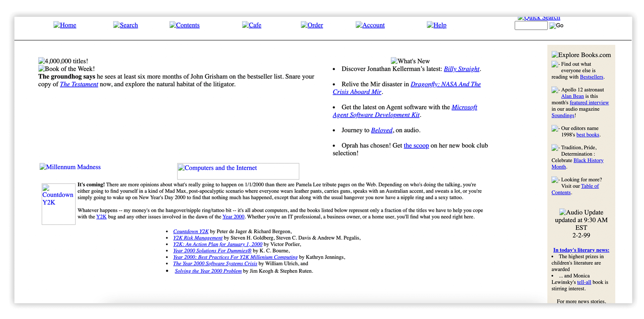Open the Home navigation link
This screenshot has width=644, height=319.
coord(65,25)
